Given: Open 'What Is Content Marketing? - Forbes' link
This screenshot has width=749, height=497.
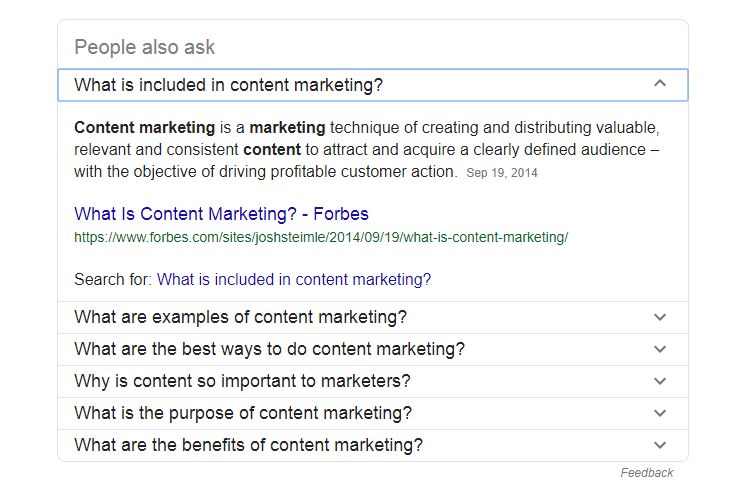Looking at the screenshot, I should point(221,214).
